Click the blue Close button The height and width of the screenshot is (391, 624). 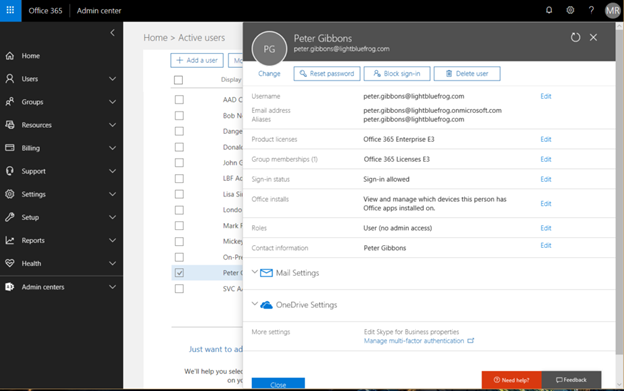tap(278, 383)
